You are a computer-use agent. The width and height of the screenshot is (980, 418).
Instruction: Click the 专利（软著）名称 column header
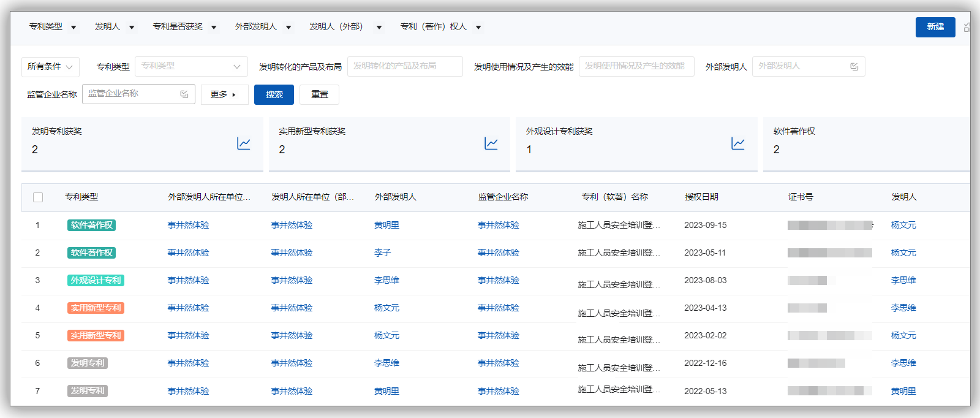point(615,197)
